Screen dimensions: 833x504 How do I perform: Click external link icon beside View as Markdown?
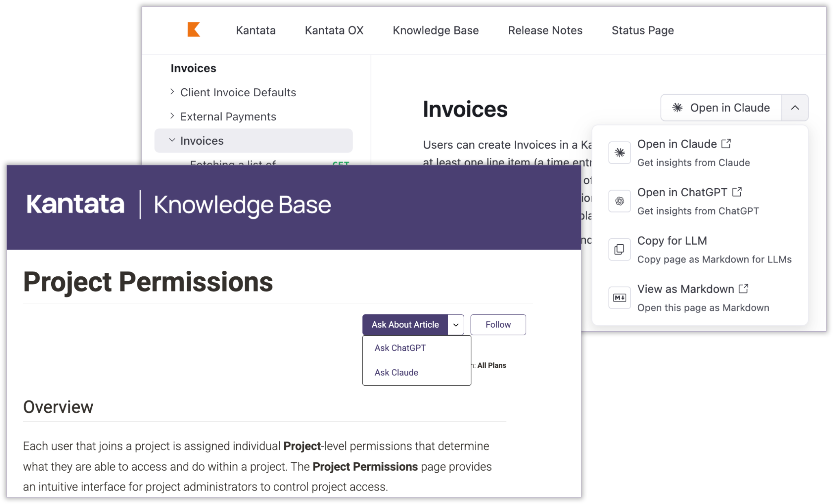(x=744, y=289)
